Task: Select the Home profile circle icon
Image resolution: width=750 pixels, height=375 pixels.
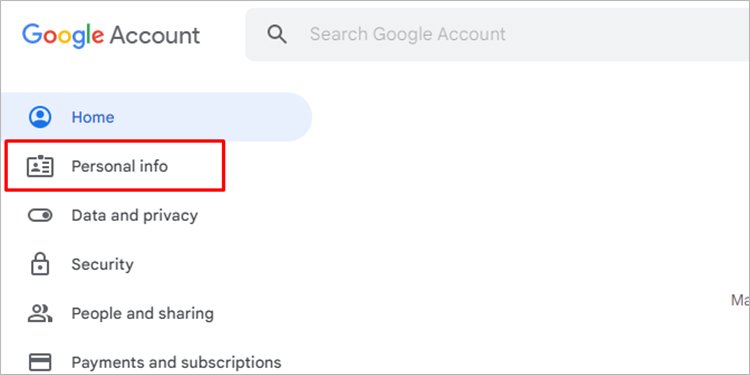Action: (40, 117)
